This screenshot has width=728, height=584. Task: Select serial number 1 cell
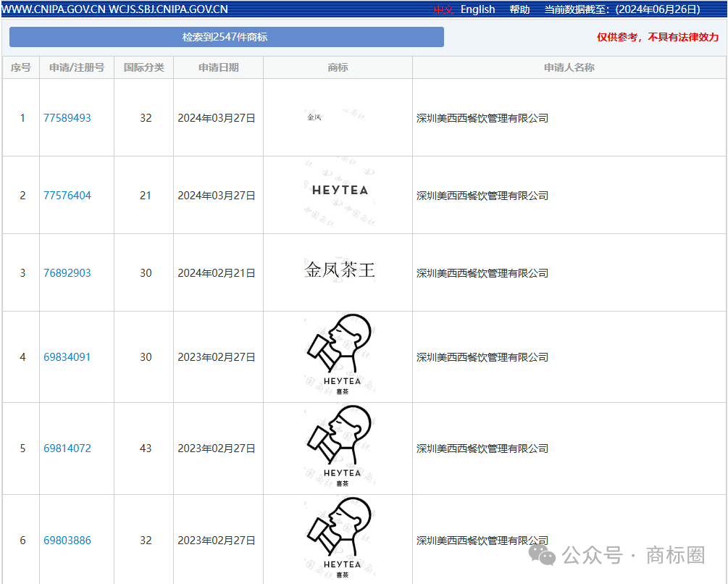[22, 118]
